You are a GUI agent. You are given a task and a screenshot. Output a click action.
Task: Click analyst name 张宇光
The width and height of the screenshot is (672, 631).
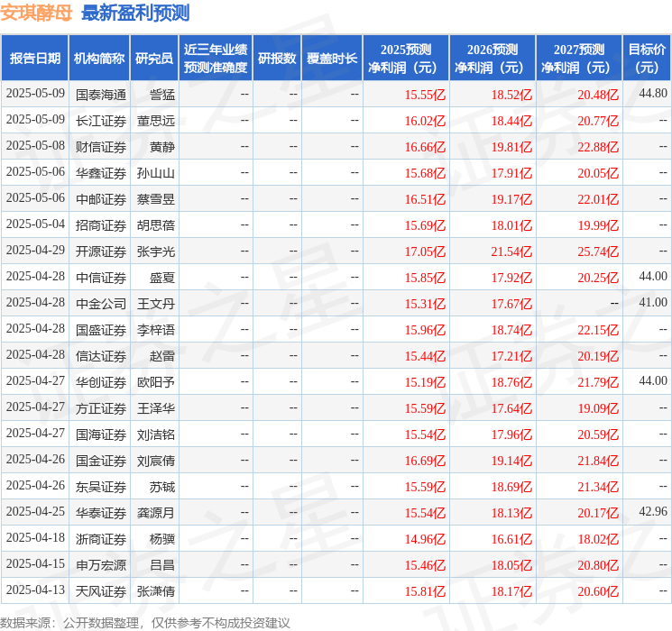pos(155,251)
